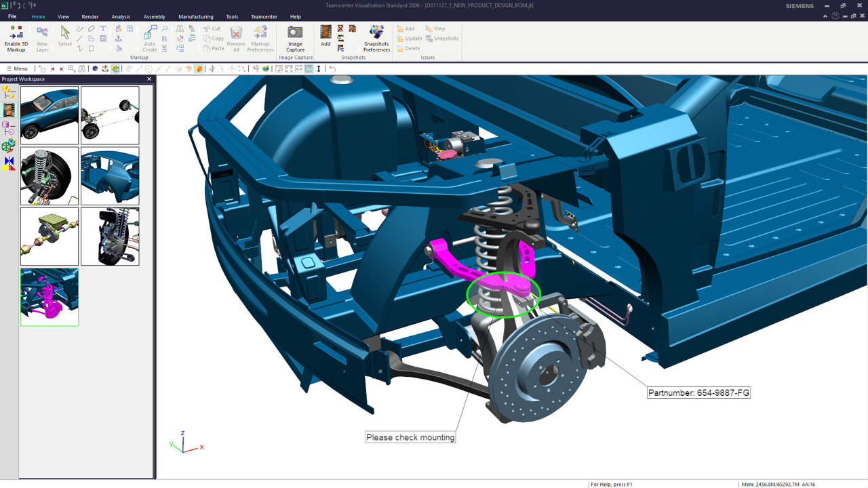Click Add in Issues group
The height and width of the screenshot is (488, 868).
[x=406, y=28]
